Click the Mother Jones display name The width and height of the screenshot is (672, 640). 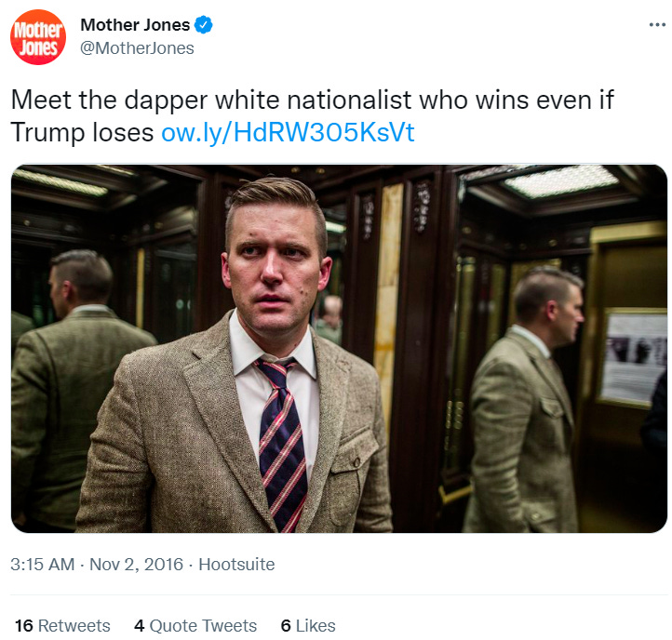(x=135, y=25)
